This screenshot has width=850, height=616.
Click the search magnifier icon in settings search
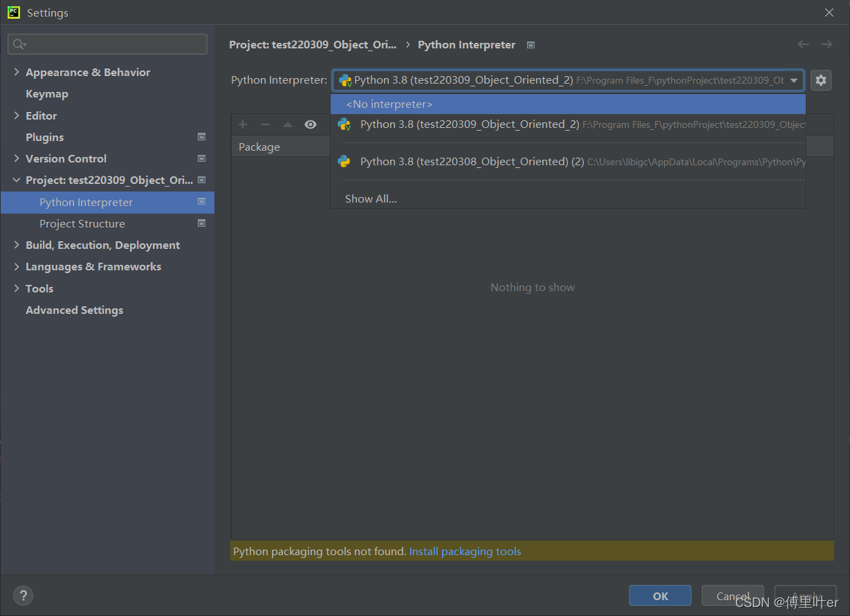[19, 44]
